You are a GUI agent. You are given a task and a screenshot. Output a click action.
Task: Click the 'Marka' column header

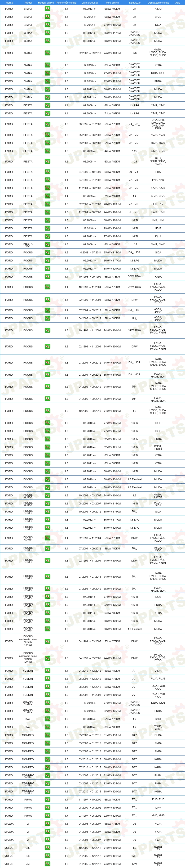tap(9, 2)
